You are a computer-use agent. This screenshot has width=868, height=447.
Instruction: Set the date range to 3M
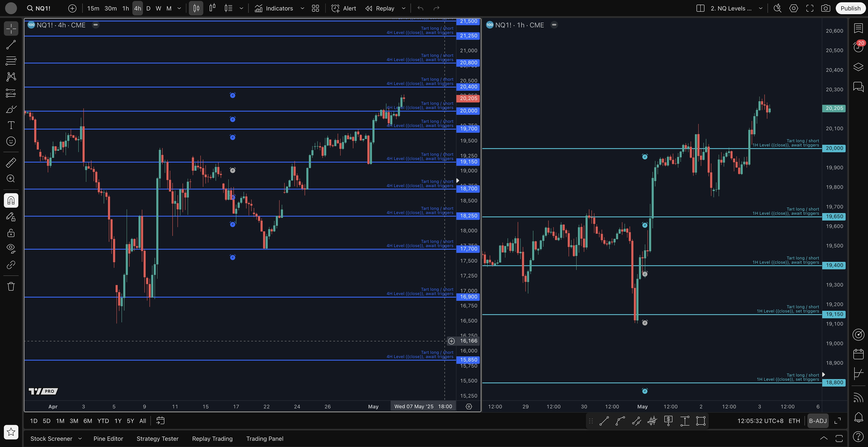(74, 421)
